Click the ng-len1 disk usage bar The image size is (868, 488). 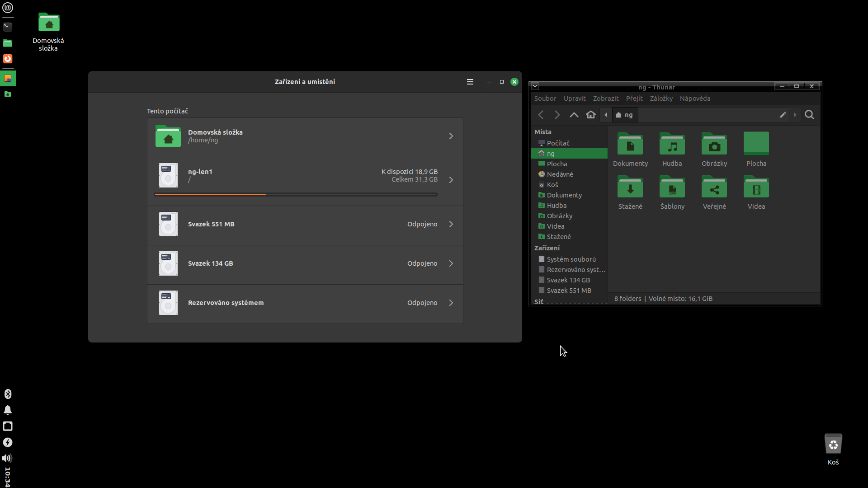(x=296, y=195)
